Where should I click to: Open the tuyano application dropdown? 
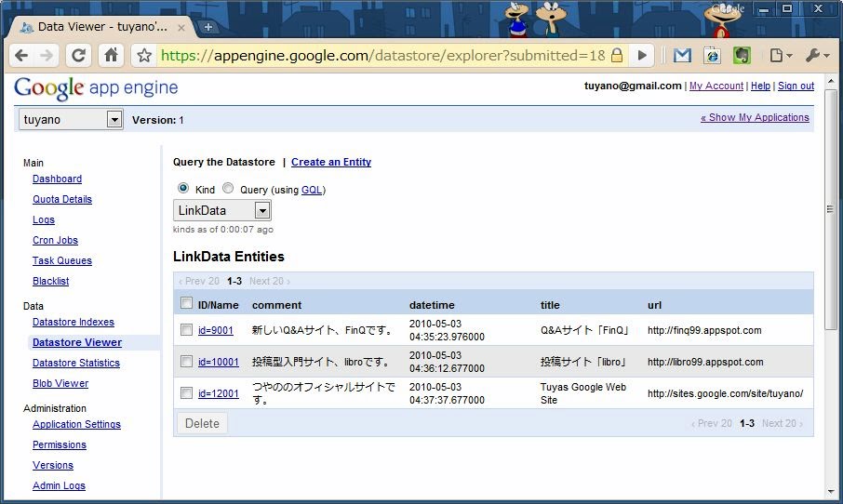pos(114,119)
